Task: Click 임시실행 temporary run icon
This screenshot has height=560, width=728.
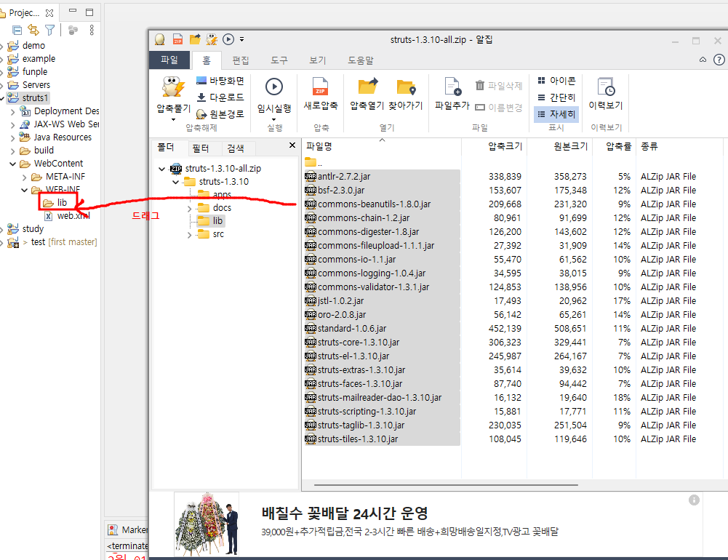Action: tap(274, 87)
